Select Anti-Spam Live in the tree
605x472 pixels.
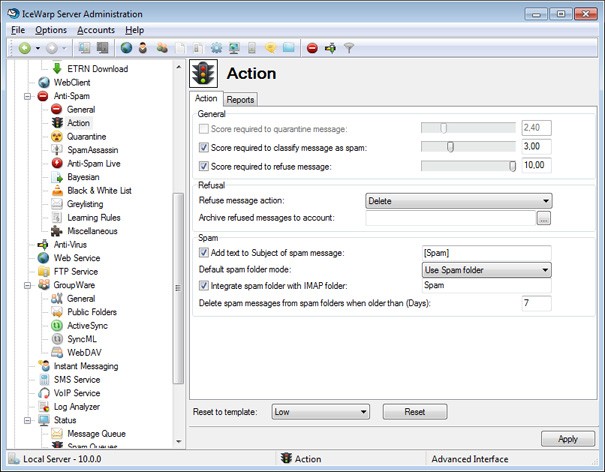94,164
